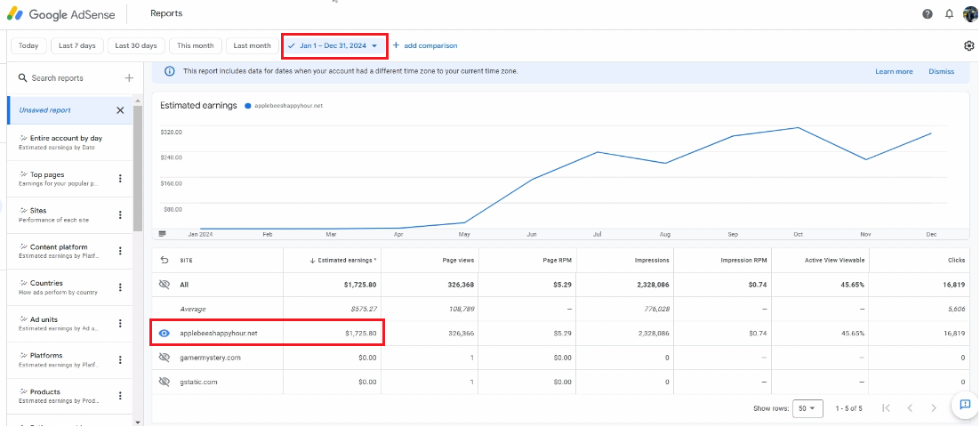980x427 pixels.
Task: Sort by Estimated earnings column
Action: 343,260
